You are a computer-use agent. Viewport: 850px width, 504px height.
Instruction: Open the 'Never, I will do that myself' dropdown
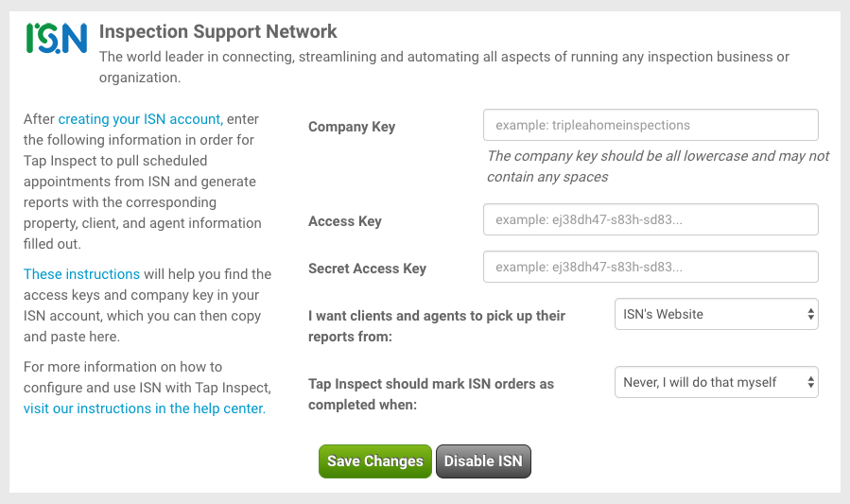coord(716,382)
